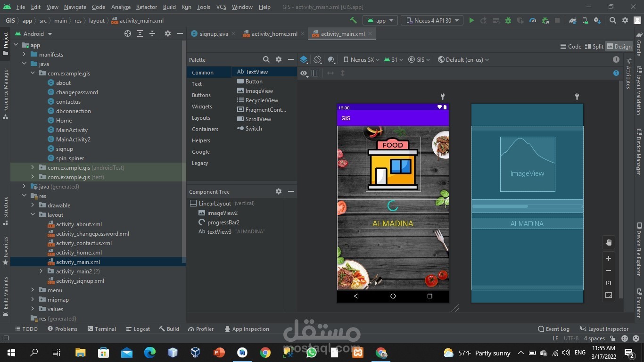
Task: Open the SDK Manager icon
Action: [597, 20]
